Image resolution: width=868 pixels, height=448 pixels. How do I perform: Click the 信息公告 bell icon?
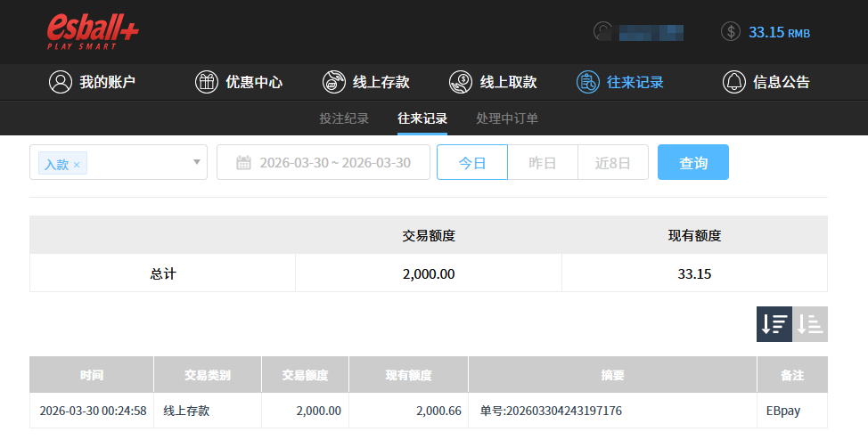733,82
